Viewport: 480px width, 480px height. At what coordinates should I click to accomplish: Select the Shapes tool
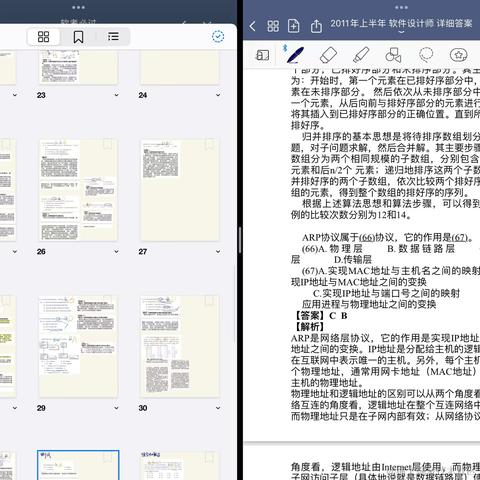pos(393,55)
